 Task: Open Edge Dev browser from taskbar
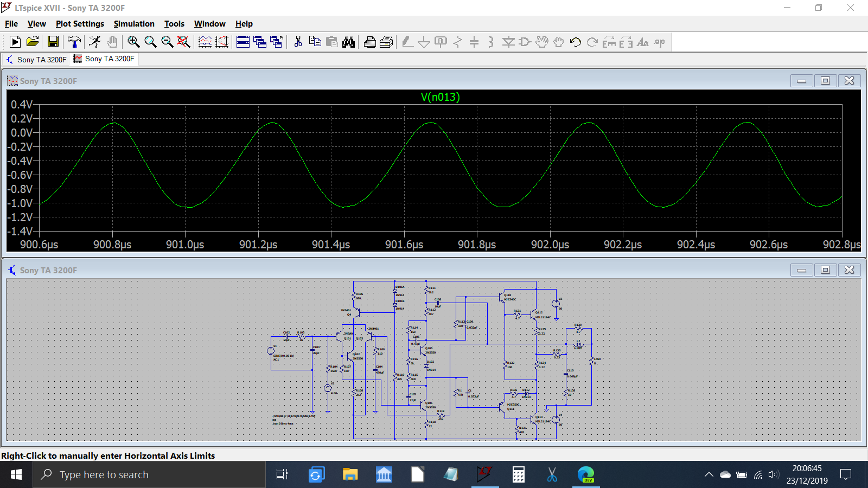pyautogui.click(x=586, y=475)
